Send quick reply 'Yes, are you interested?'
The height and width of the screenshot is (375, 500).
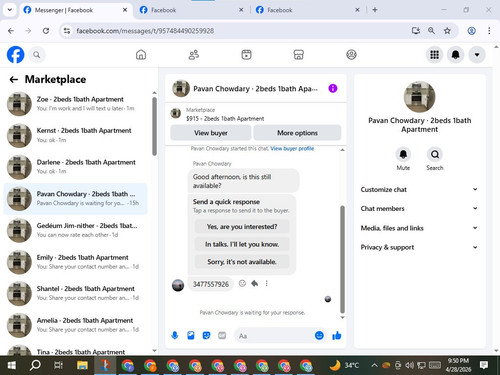point(242,227)
